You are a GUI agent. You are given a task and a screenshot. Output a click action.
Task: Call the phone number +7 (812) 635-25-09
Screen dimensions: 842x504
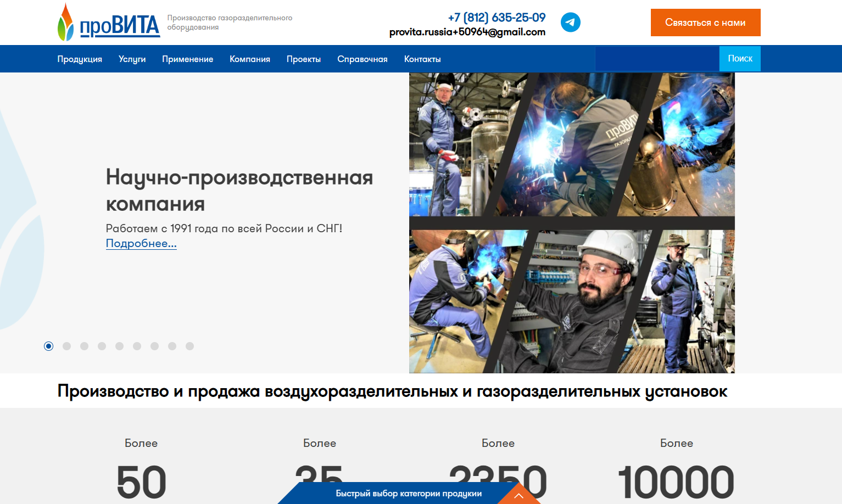497,18
